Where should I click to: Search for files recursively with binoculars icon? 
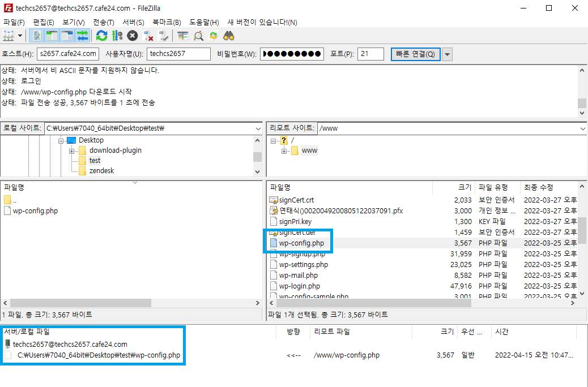coord(228,36)
